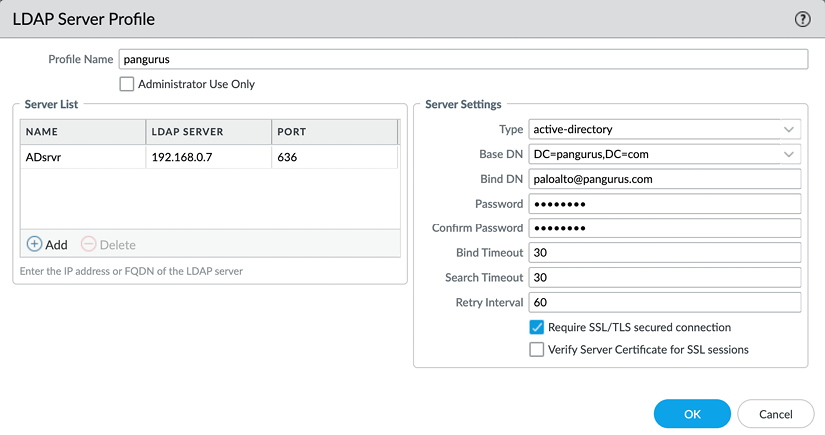Expand the Base DN dropdown arrow
The image size is (825, 435).
click(x=789, y=154)
